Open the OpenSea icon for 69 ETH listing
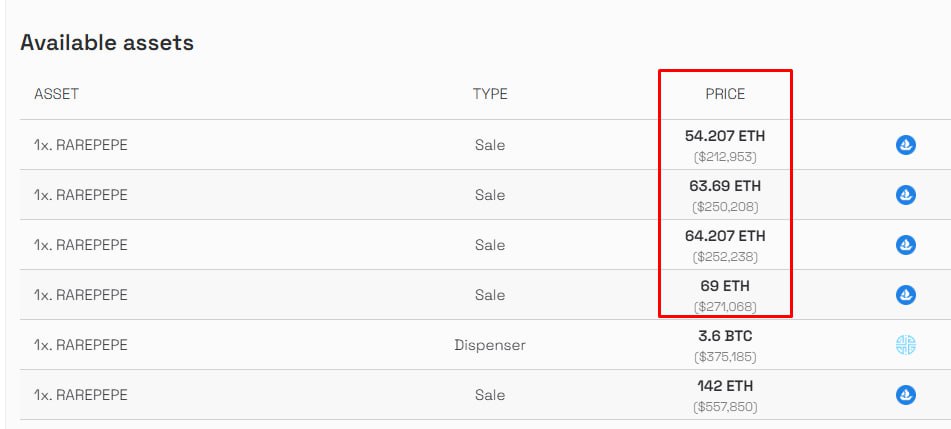951x429 pixels. [906, 295]
